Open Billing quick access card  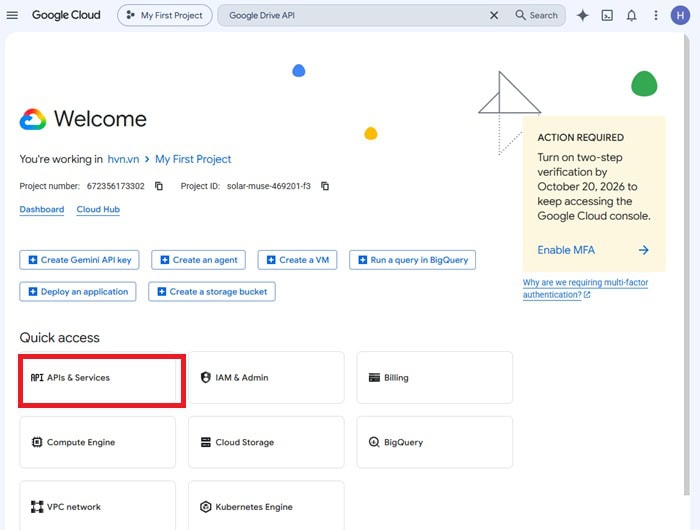pyautogui.click(x=435, y=377)
